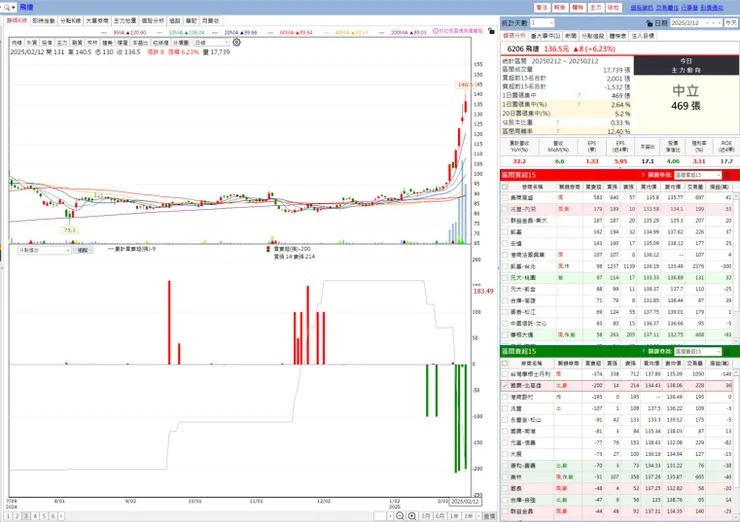Open the stock search magnifier at top-left
The width and height of the screenshot is (740, 522).
pos(7,8)
